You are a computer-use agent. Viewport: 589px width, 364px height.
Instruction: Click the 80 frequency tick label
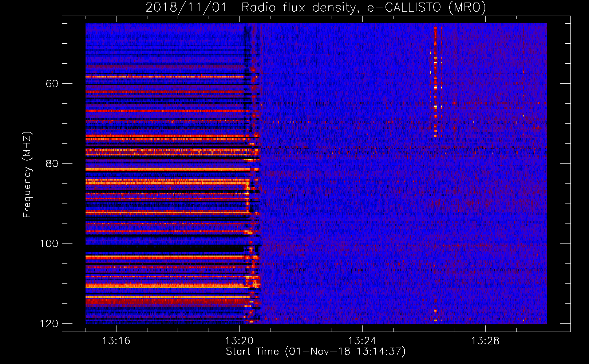tap(52, 163)
